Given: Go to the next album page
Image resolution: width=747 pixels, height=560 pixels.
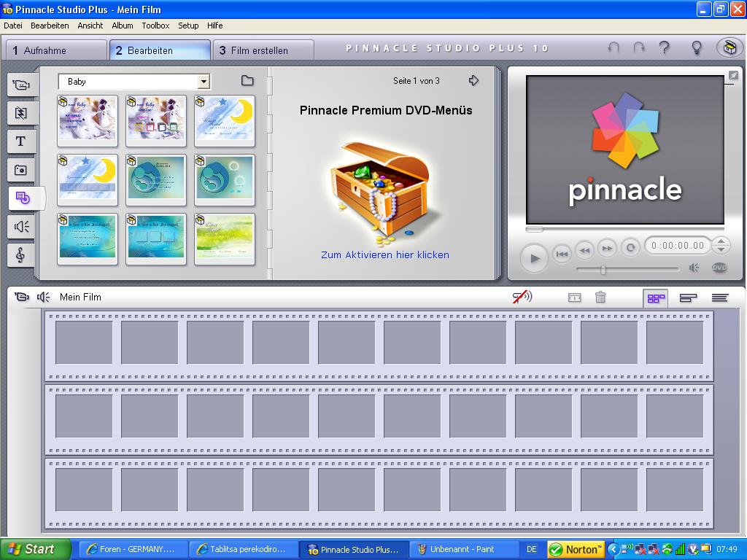Looking at the screenshot, I should tap(473, 80).
